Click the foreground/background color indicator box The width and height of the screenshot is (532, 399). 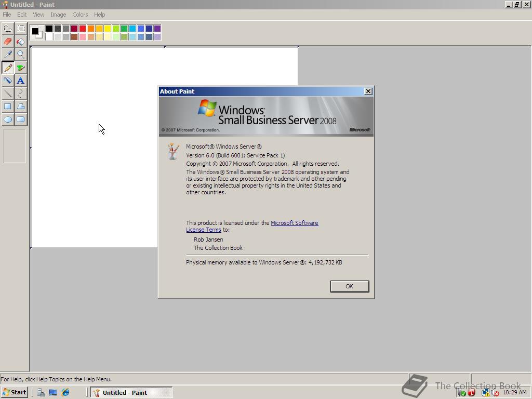(x=37, y=33)
